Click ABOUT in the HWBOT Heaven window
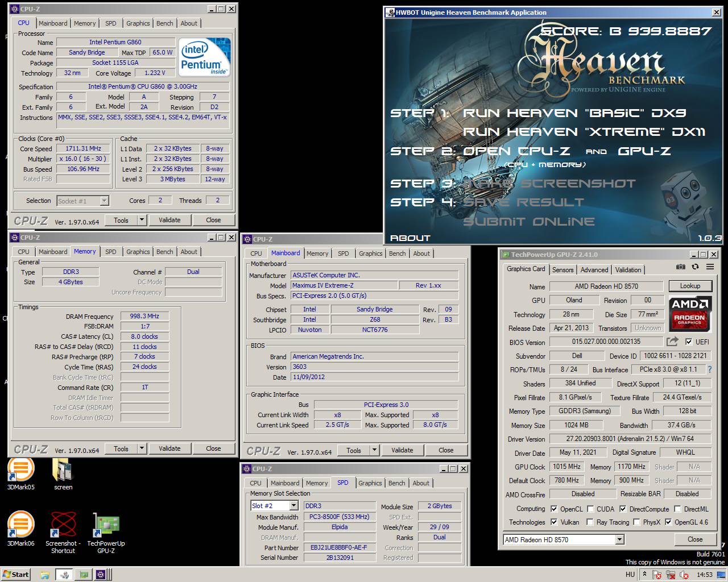Viewport: 728px width, 582px height. (410, 238)
